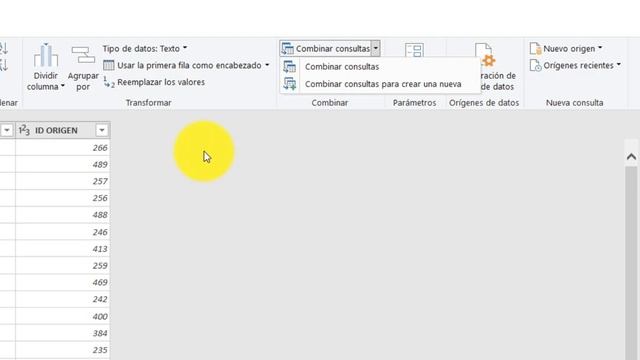
Task: Click the ascending sort icon
Action: (x=4, y=49)
